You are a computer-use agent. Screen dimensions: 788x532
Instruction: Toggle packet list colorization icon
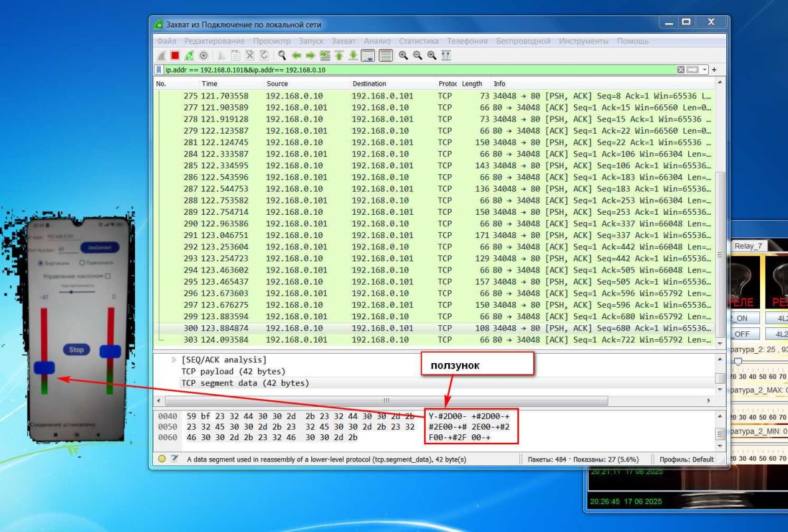[x=386, y=57]
